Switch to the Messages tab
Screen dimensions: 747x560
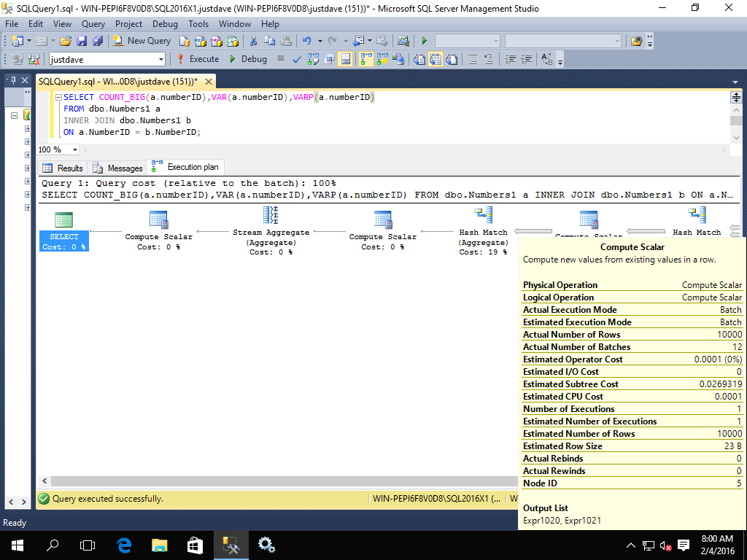tap(117, 168)
